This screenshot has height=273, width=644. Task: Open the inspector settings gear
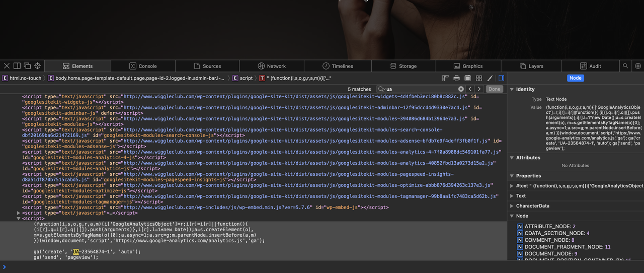(x=638, y=66)
